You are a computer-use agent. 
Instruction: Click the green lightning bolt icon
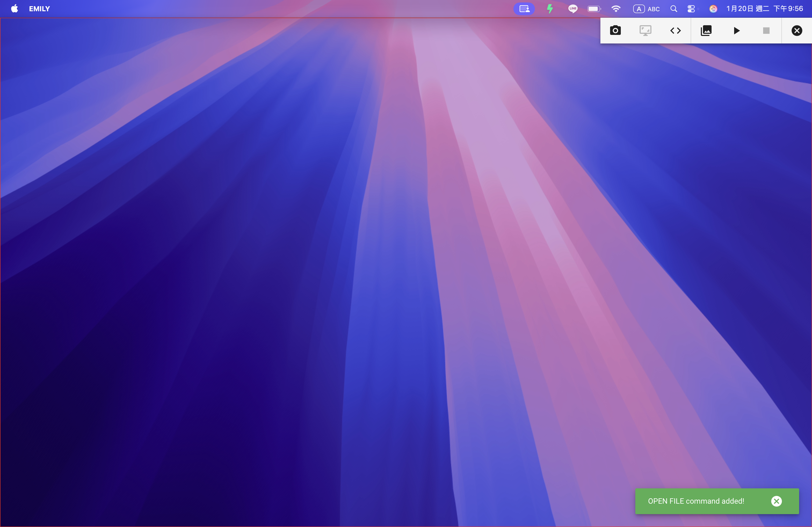(550, 9)
